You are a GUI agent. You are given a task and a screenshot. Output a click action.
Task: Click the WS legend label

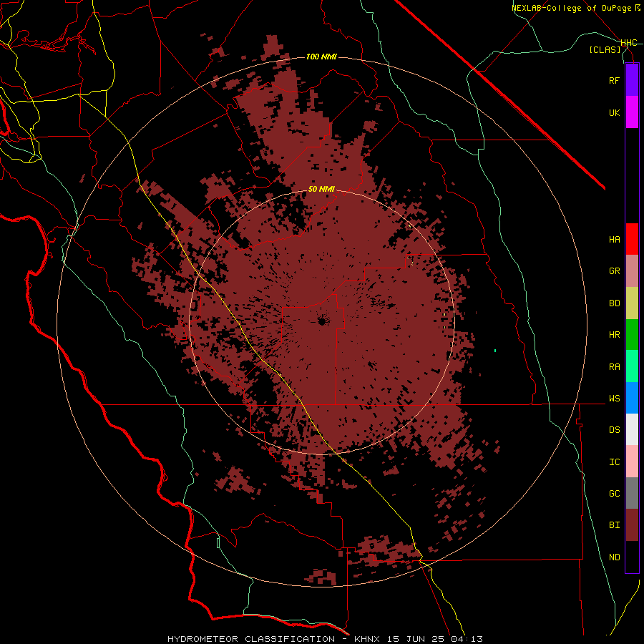(614, 399)
